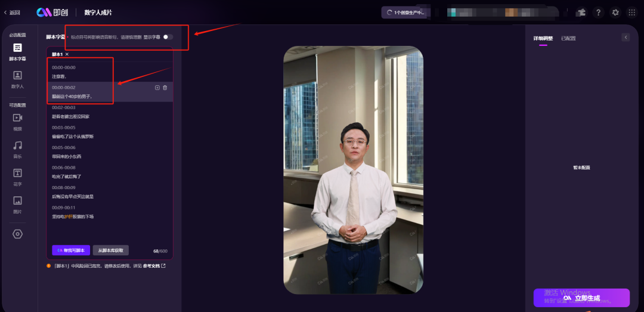
Task: Toggle the 显示字幕 show subtitles switch
Action: [168, 37]
